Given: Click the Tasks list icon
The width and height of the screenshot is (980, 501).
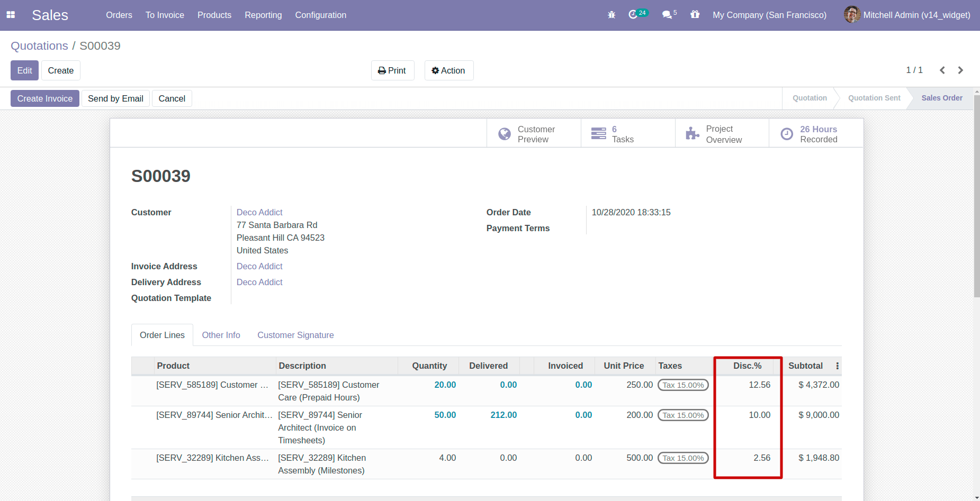Looking at the screenshot, I should tap(599, 133).
